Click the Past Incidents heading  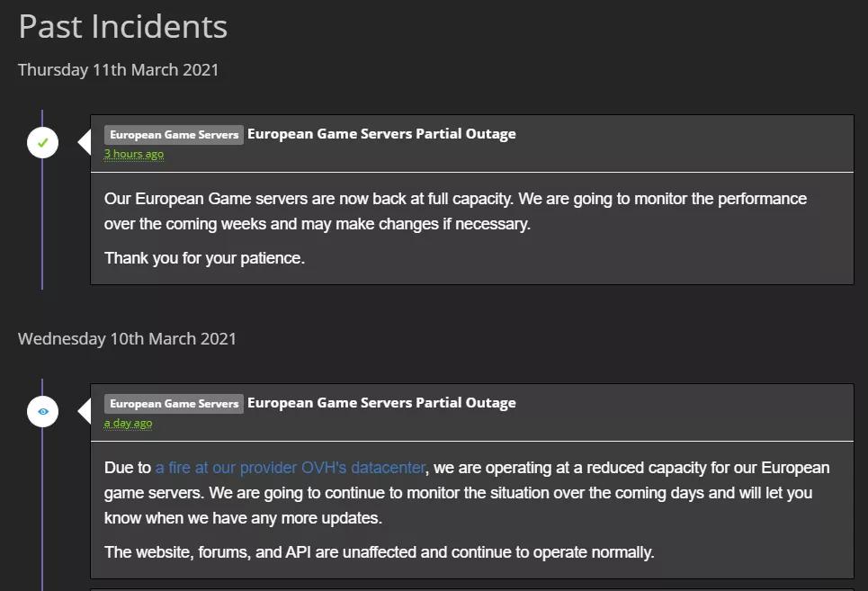pos(123,27)
